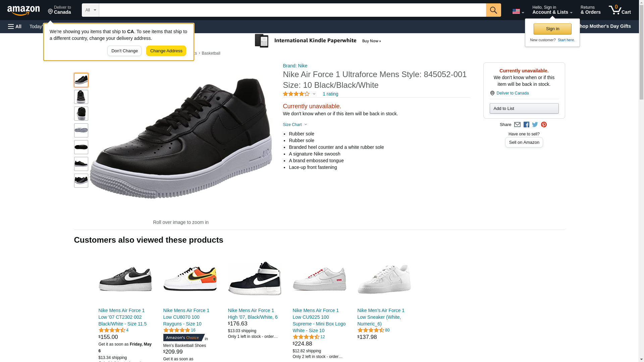Expand the star rating breakdown

click(x=299, y=94)
